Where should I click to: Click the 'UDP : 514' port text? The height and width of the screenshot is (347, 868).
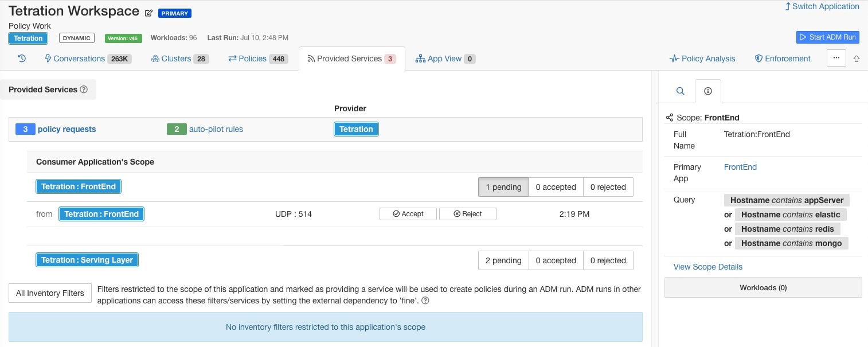(x=294, y=214)
